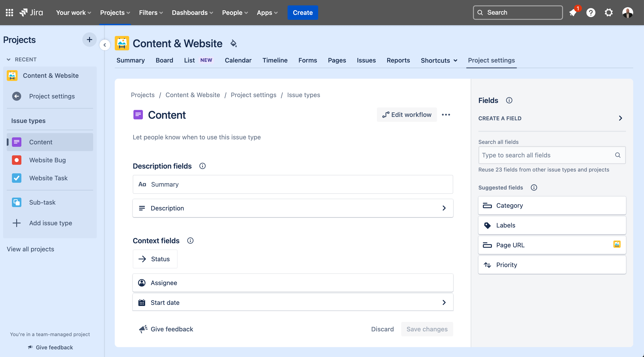Open the Content issue type more actions menu

[x=446, y=115]
